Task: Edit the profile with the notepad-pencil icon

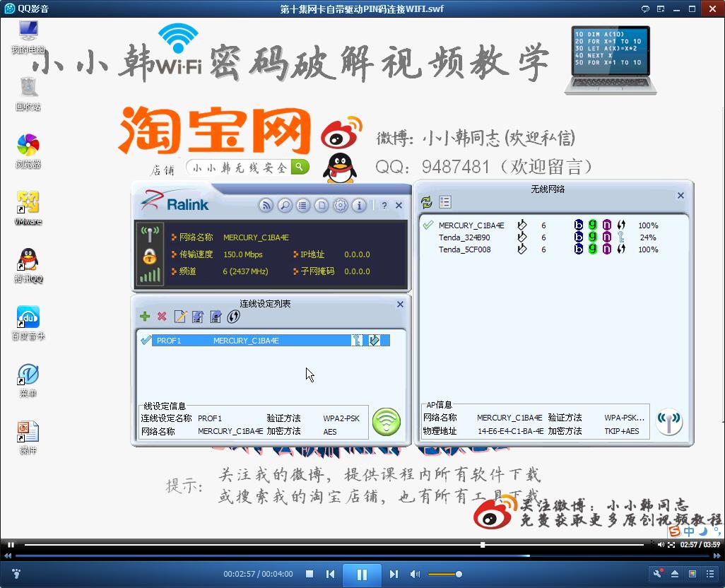Action: pos(180,316)
